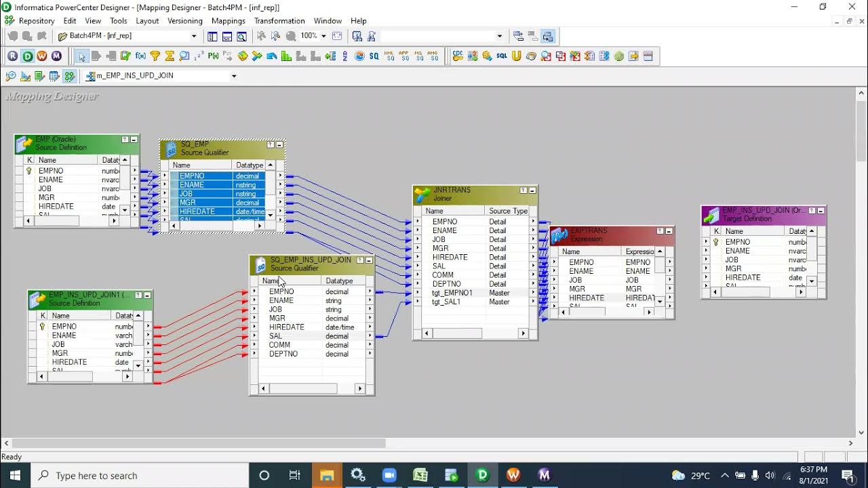Iconize the EMP_INS_UPD_JOIN Target Definition
The image size is (868, 488).
point(821,211)
